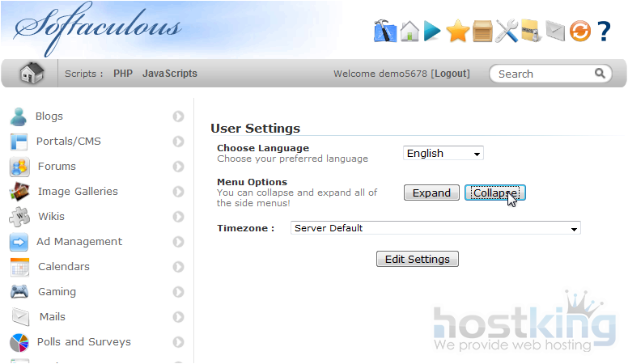Viewport: 628px width, 364px height.
Task: Click the hammer control panel icon
Action: 384,32
